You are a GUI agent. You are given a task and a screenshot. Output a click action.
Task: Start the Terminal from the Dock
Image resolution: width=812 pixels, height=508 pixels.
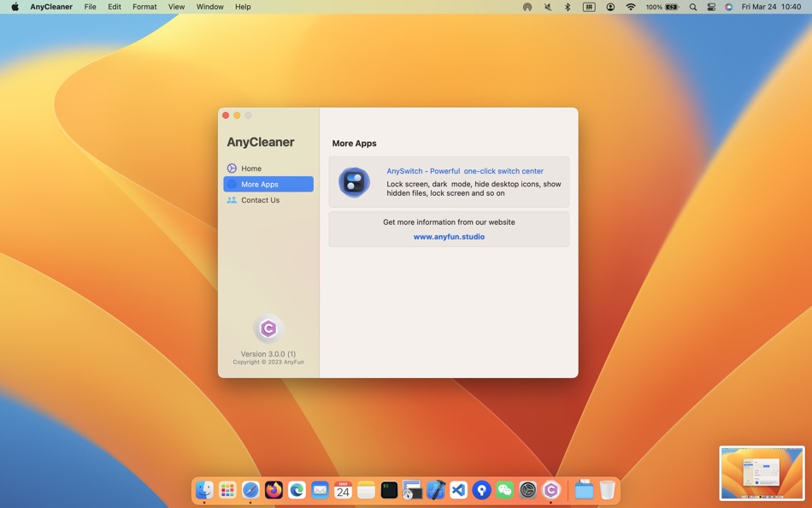pos(388,490)
